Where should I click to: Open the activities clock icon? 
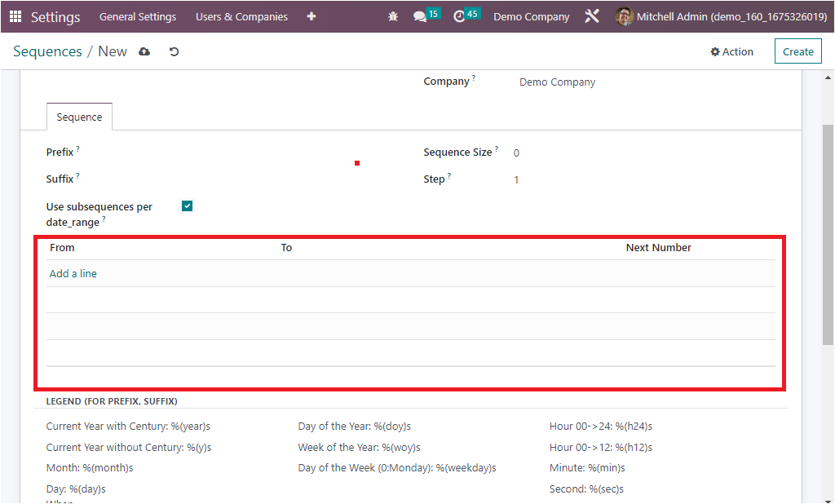(459, 16)
